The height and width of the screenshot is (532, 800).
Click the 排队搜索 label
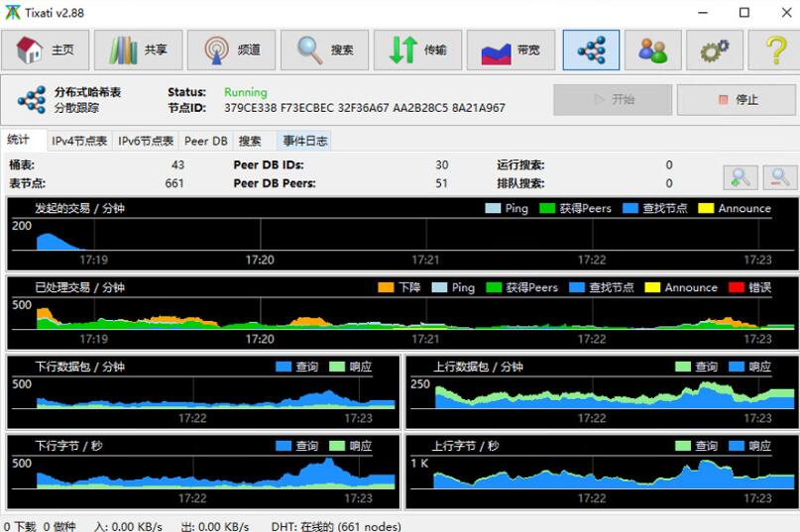520,183
